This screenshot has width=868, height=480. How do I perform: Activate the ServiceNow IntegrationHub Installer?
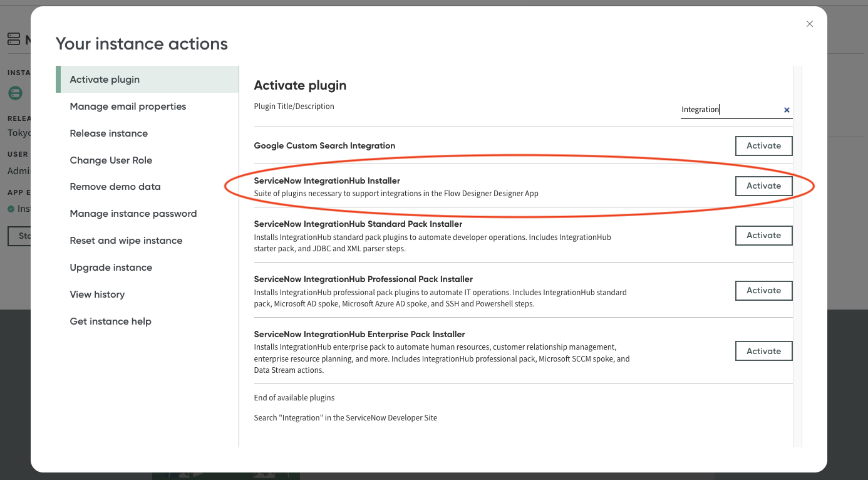point(763,185)
